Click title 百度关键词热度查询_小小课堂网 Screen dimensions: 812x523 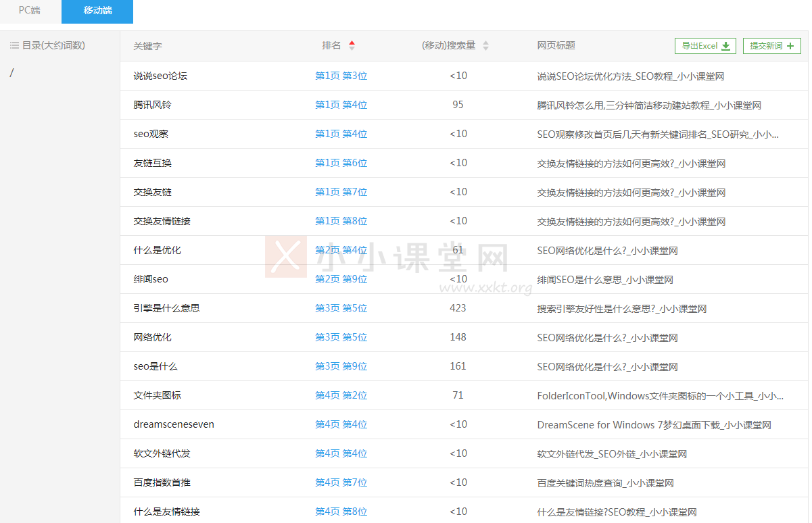click(605, 484)
